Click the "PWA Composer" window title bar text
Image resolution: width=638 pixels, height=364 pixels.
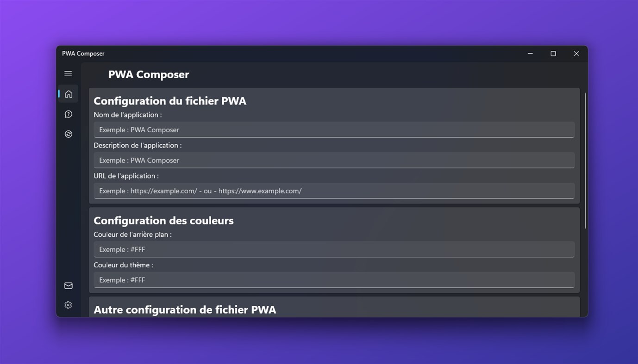[x=83, y=54]
